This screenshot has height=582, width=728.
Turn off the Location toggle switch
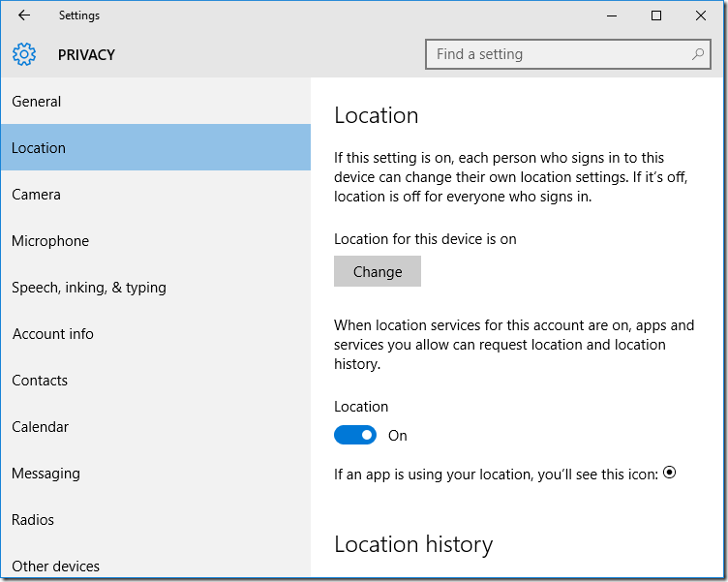point(355,435)
